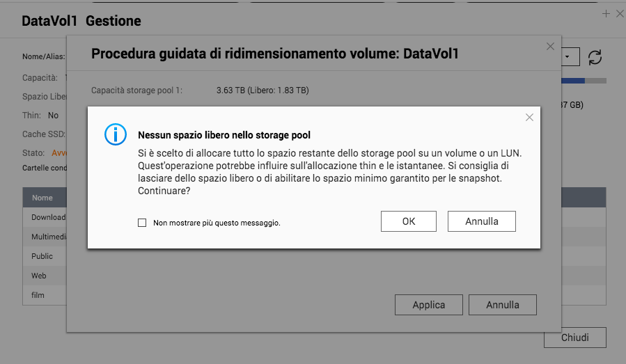Viewport: 626px width, 364px height.
Task: Click the orange Stato warning link
Action: coord(58,152)
